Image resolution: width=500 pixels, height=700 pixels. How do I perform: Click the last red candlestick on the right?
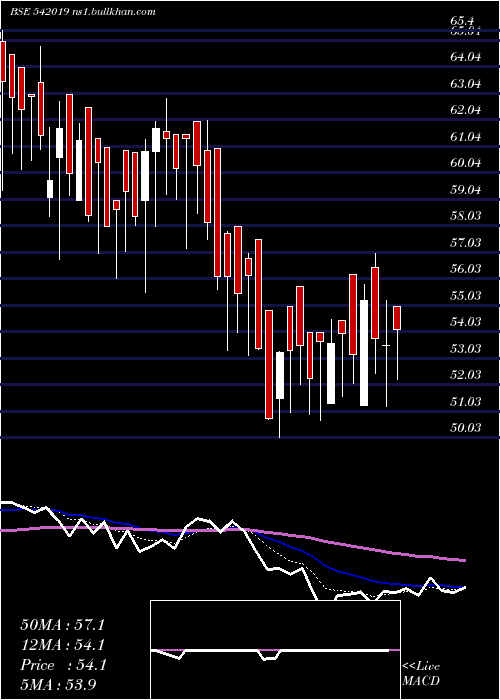[x=397, y=318]
